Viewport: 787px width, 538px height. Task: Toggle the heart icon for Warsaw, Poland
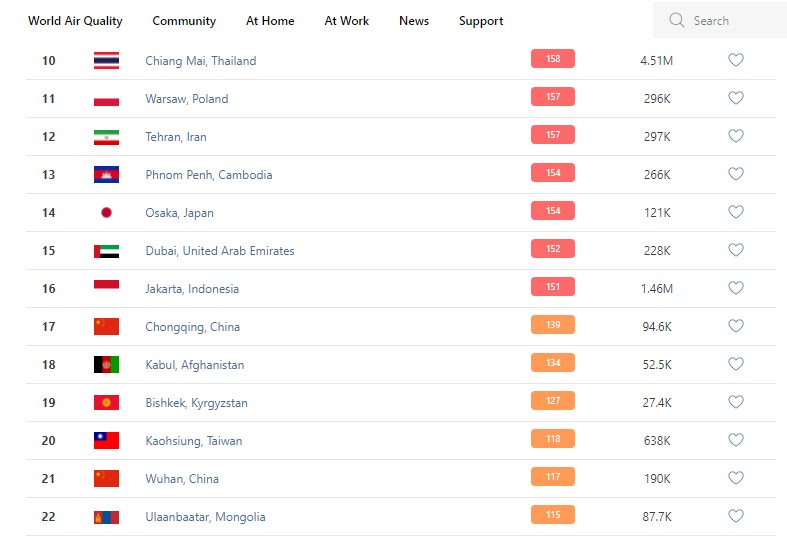[x=736, y=98]
